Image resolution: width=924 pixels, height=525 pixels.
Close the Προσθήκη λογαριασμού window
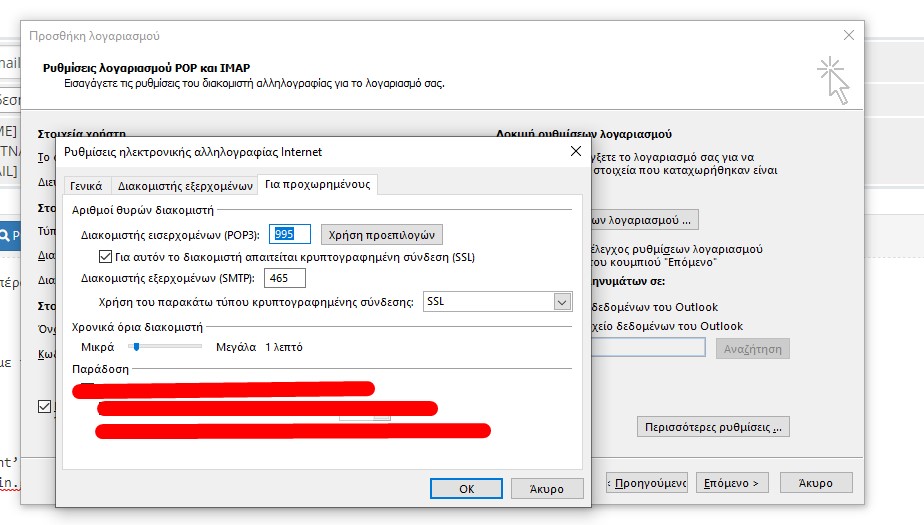tap(849, 35)
